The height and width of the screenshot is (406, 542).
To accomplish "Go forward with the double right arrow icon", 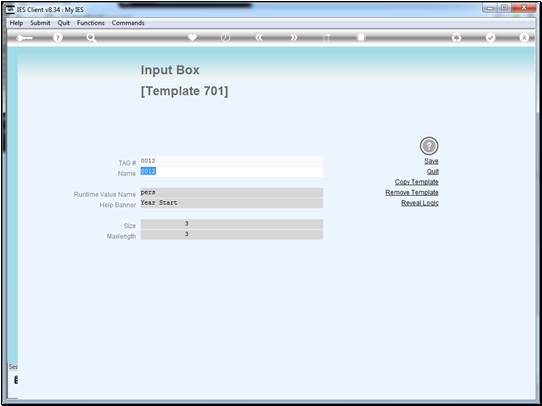I will [293, 38].
